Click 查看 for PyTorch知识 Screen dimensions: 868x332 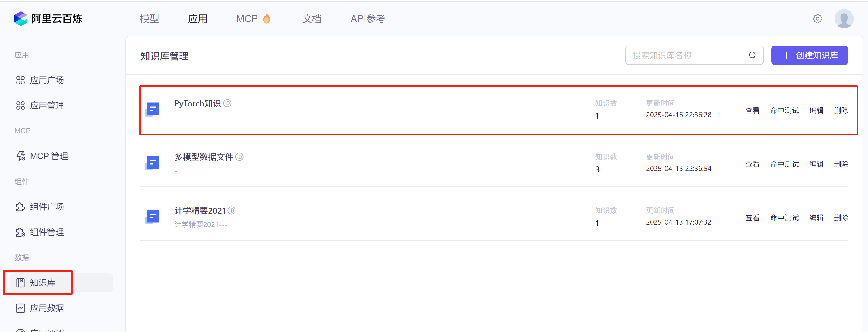tap(752, 111)
